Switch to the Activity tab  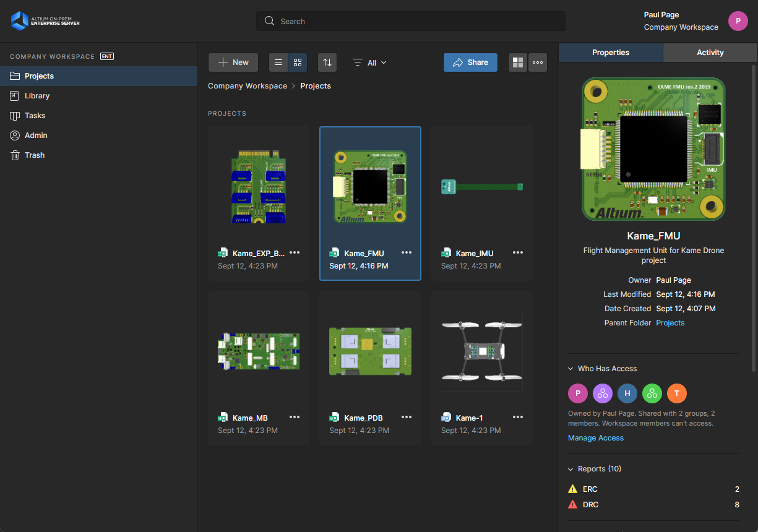point(710,53)
